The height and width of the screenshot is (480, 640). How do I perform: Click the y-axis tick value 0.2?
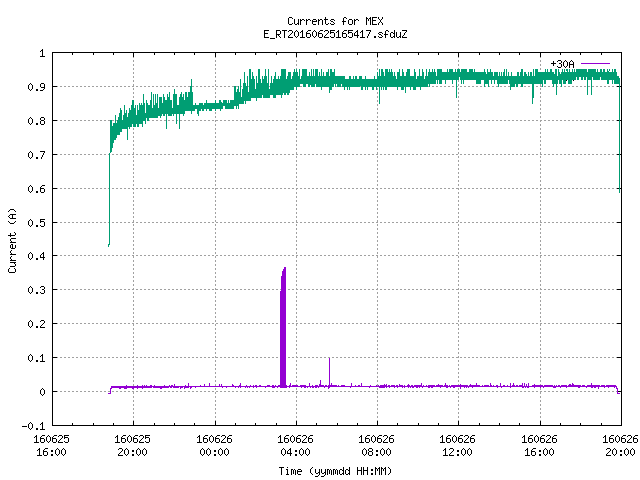[x=36, y=324]
